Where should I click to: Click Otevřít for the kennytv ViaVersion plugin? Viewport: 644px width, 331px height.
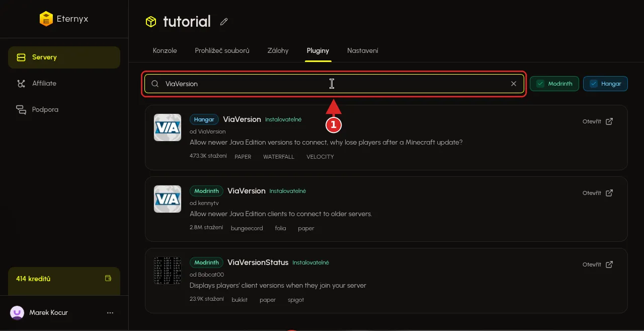click(598, 193)
